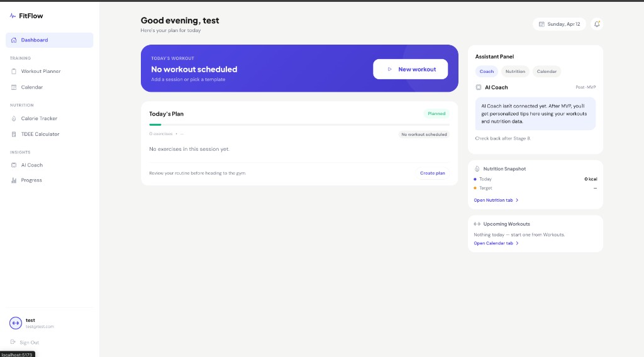Screen dimensions: 644x357
Task: Click the Dashboard home icon
Action: click(14, 40)
